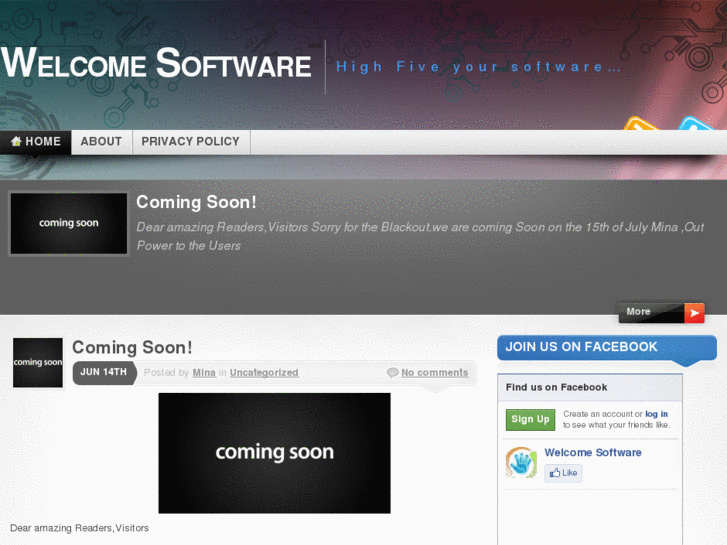
Task: Click the blue Twitter icon in the header
Action: point(694,123)
